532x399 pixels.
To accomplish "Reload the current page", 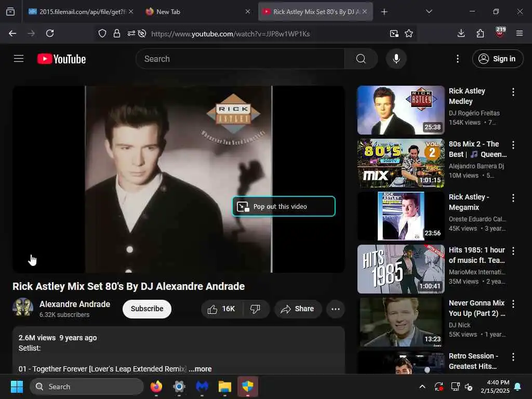I will pyautogui.click(x=50, y=33).
